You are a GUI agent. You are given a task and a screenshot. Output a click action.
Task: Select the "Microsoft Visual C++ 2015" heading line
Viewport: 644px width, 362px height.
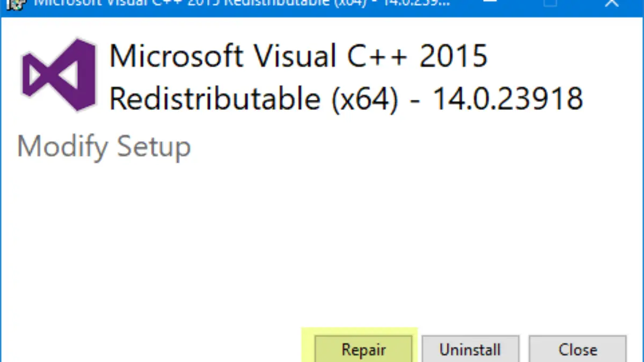pos(298,56)
